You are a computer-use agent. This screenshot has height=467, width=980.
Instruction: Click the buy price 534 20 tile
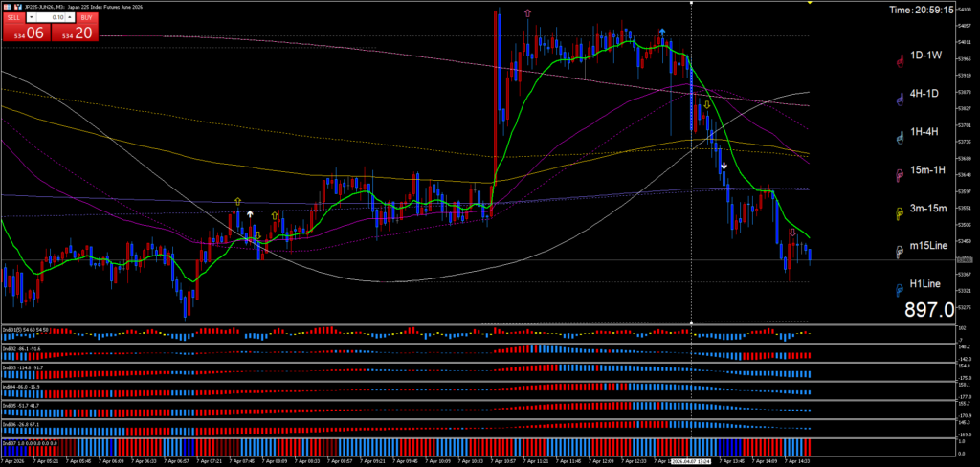75,33
